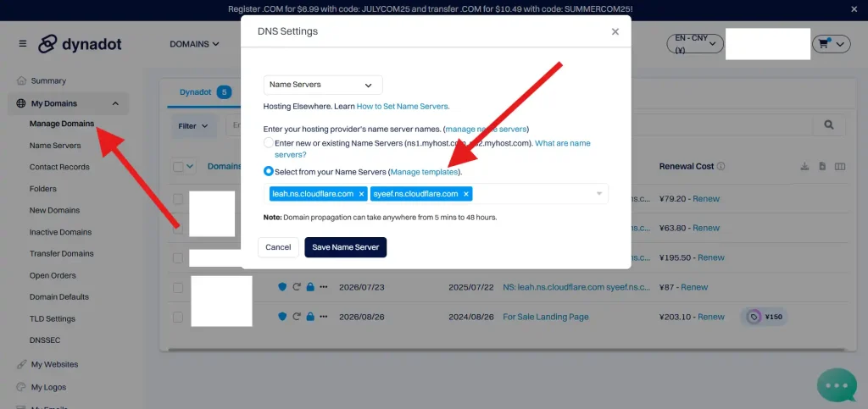868x409 pixels.
Task: Click the file export icon above table
Action: pyautogui.click(x=822, y=166)
